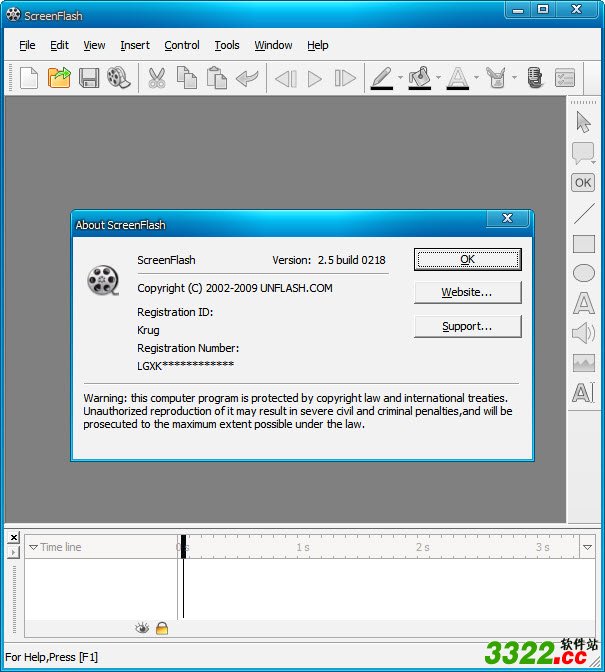Save project with floppy disk icon
The height and width of the screenshot is (672, 605).
(x=89, y=78)
